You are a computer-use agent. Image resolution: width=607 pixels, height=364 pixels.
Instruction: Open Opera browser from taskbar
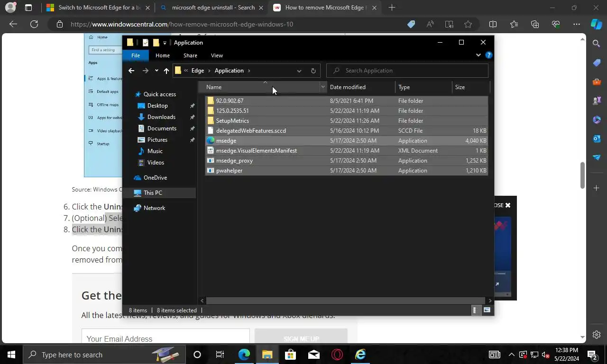click(337, 355)
